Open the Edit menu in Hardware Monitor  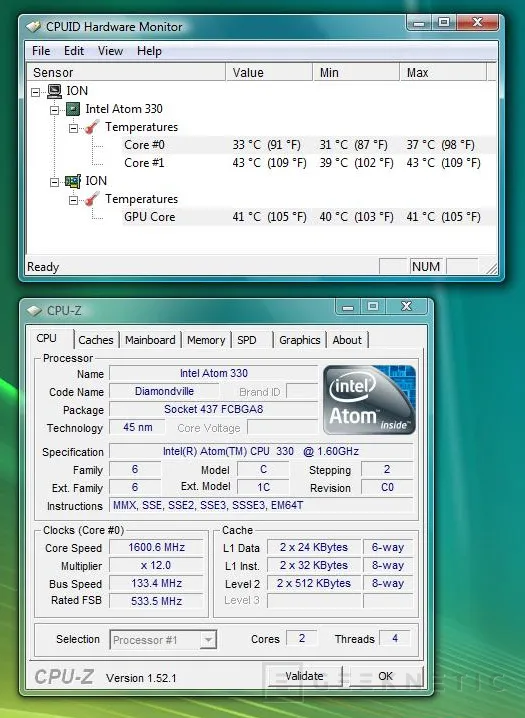(74, 51)
